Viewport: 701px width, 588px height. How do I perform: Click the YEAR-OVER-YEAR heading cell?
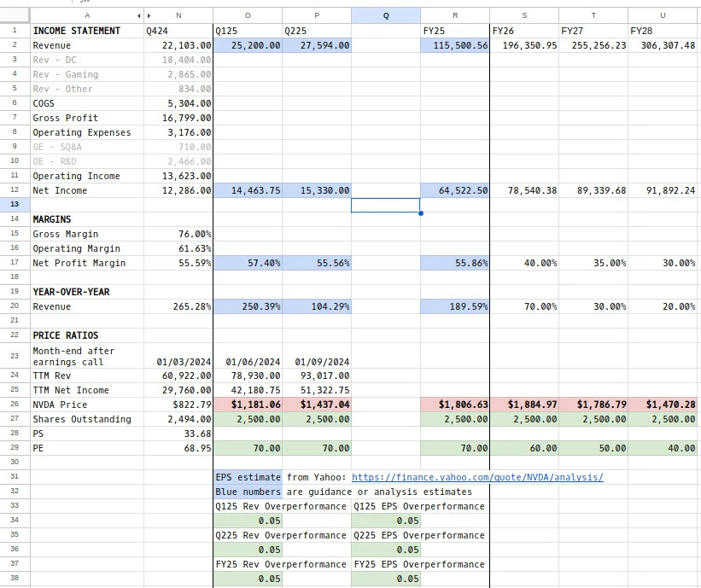pyautogui.click(x=87, y=292)
